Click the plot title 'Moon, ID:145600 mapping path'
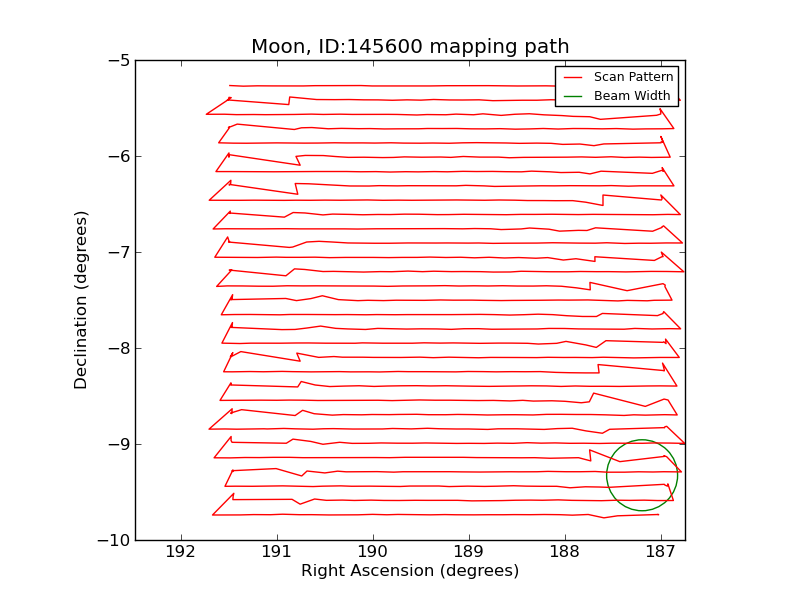Viewport: 800px width, 600px height. [410, 47]
